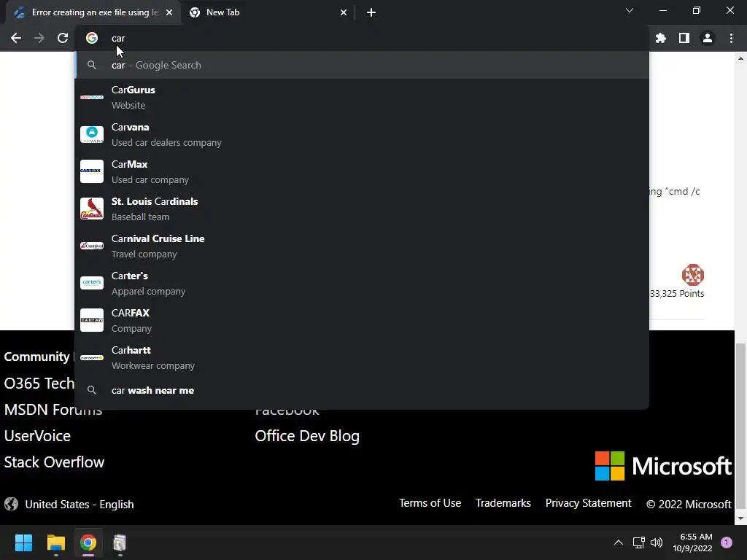Open the network tray icon

639,542
